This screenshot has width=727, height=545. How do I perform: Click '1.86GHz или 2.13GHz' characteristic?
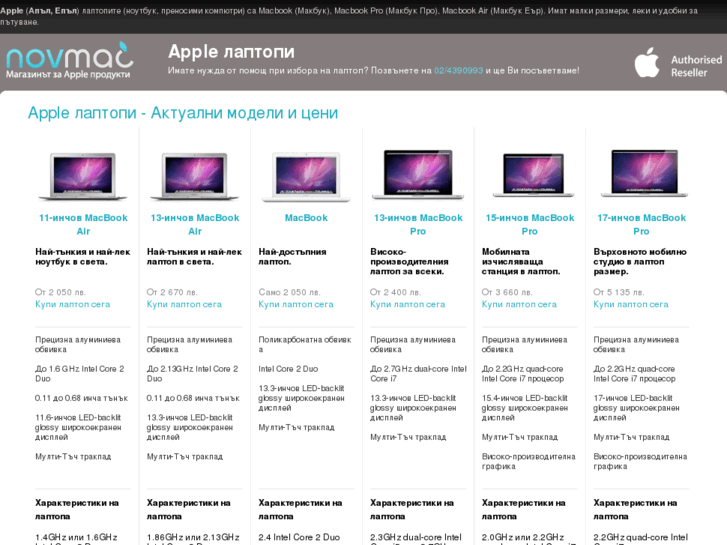[193, 537]
